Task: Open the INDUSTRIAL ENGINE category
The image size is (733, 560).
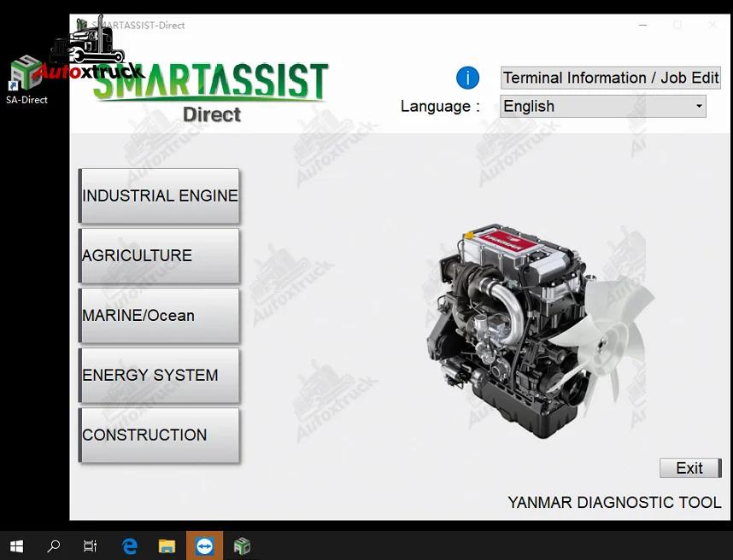Action: pyautogui.click(x=159, y=195)
